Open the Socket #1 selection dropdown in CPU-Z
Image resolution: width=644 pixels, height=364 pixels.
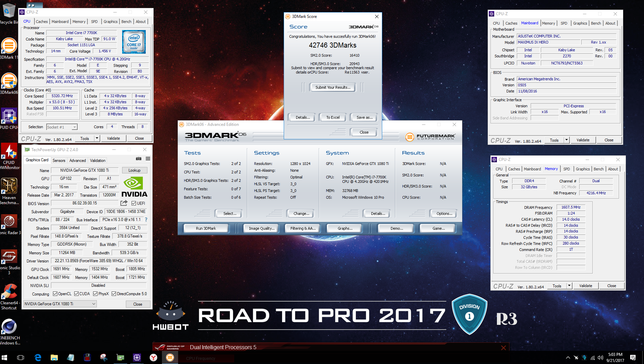point(62,127)
